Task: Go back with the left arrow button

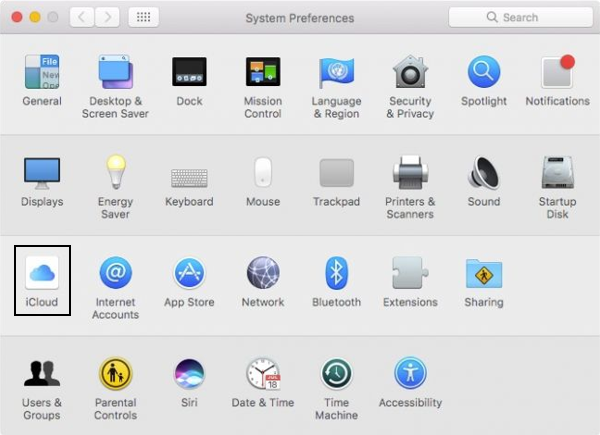Action: tap(82, 17)
